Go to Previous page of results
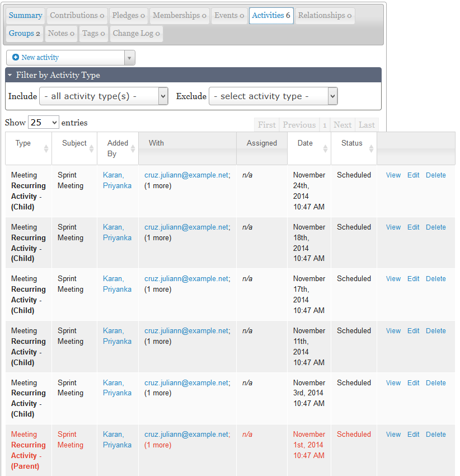 (299, 125)
